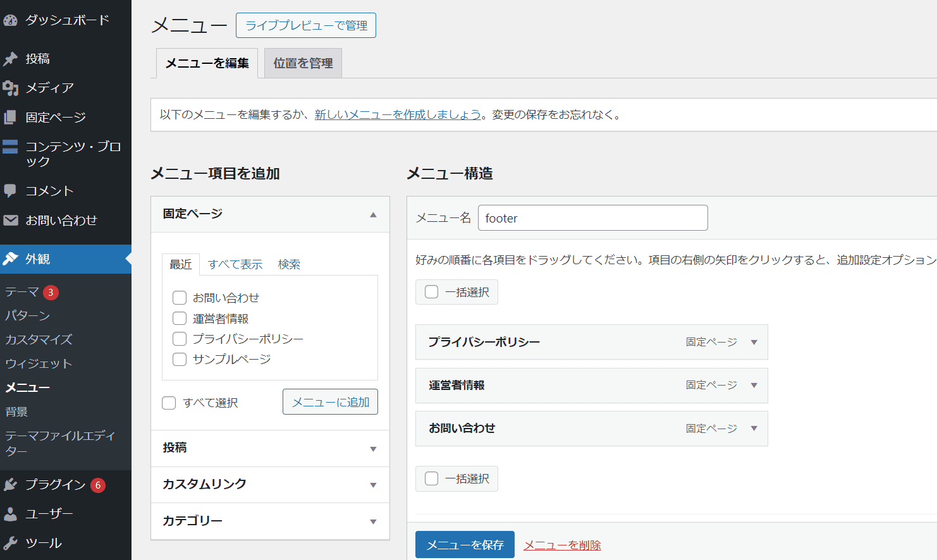Click the ユーザー person icon
937x560 pixels.
tap(10, 514)
